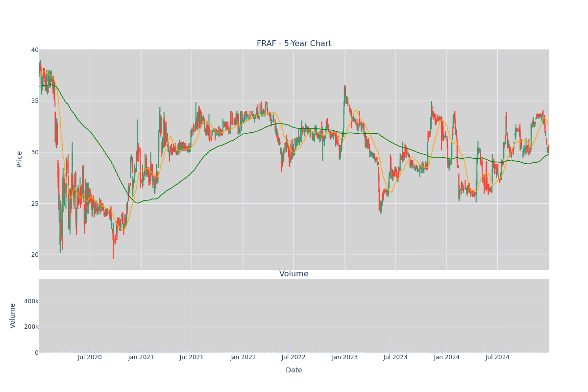Click the volume axis tick label "400k"
This screenshot has height=392, width=588.
tap(31, 301)
